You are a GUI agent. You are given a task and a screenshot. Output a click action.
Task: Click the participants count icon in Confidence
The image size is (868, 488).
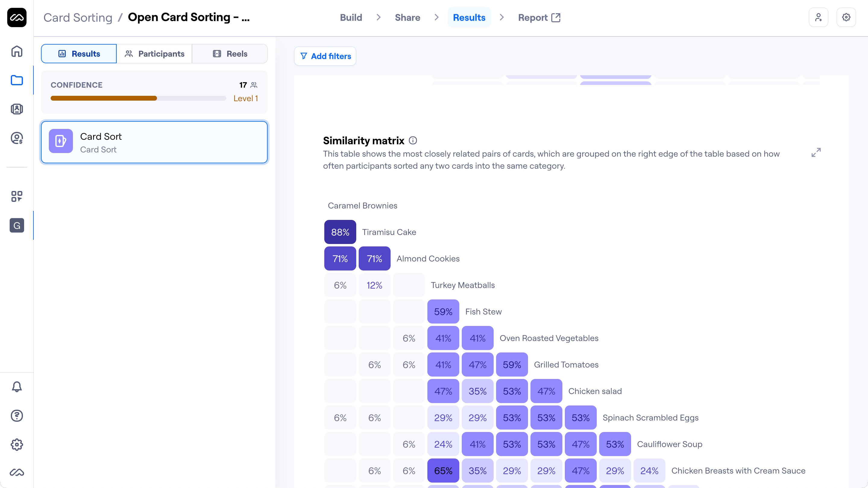click(x=254, y=85)
